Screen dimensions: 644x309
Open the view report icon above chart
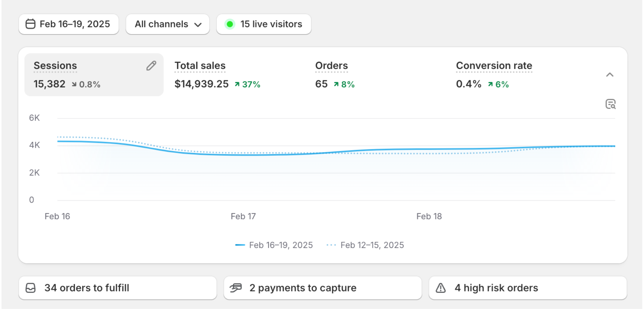(610, 104)
